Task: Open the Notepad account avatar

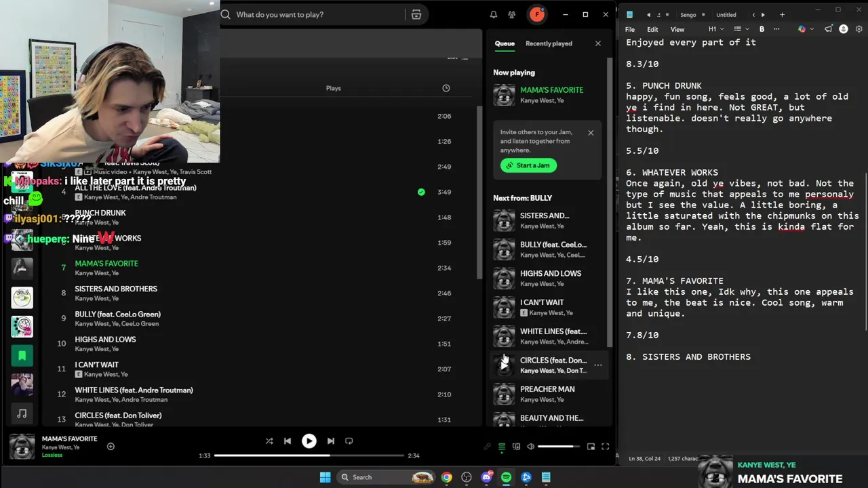Action: tap(844, 29)
